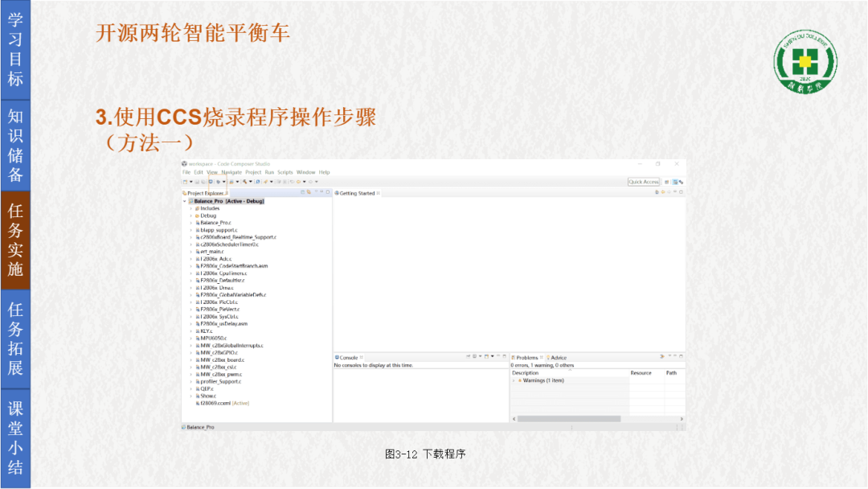Minimize the Getting Started editor area
The image size is (868, 489).
675,192
